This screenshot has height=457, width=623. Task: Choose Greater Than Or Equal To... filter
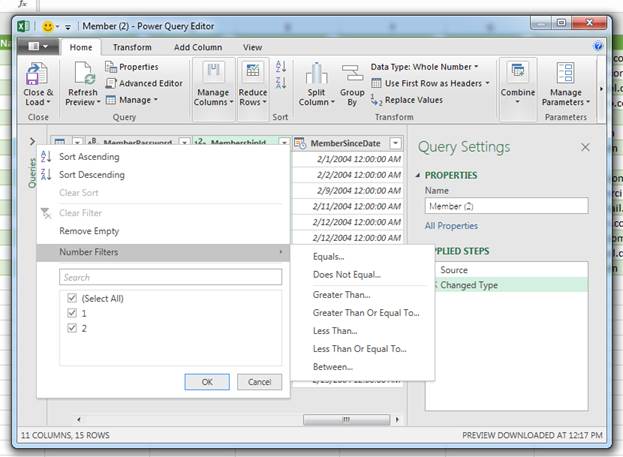pyautogui.click(x=366, y=313)
